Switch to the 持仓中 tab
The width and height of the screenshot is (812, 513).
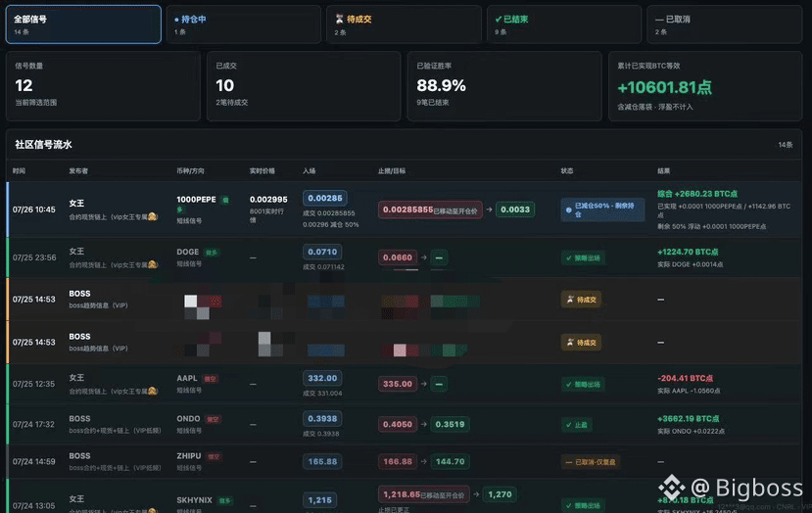click(243, 24)
